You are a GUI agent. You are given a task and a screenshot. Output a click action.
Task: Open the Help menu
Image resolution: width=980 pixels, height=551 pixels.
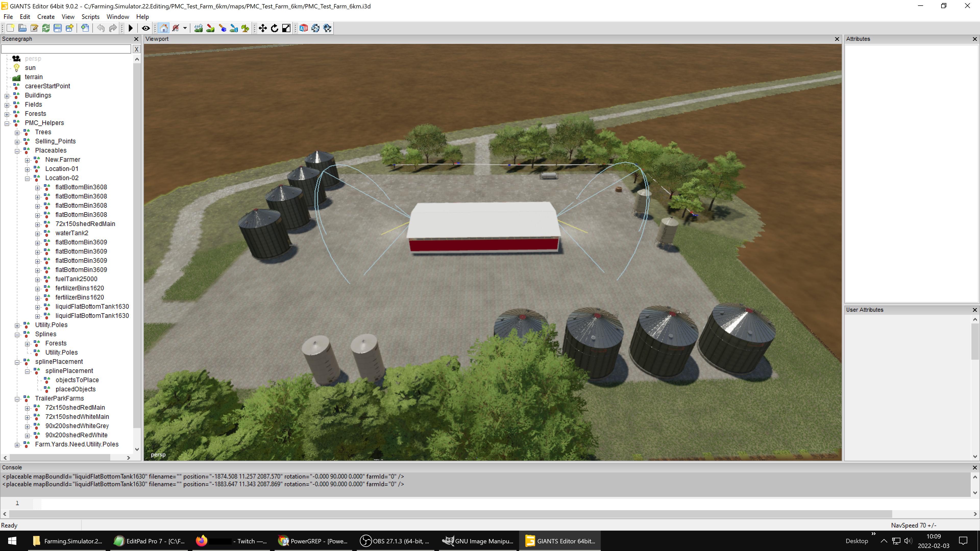click(x=142, y=17)
